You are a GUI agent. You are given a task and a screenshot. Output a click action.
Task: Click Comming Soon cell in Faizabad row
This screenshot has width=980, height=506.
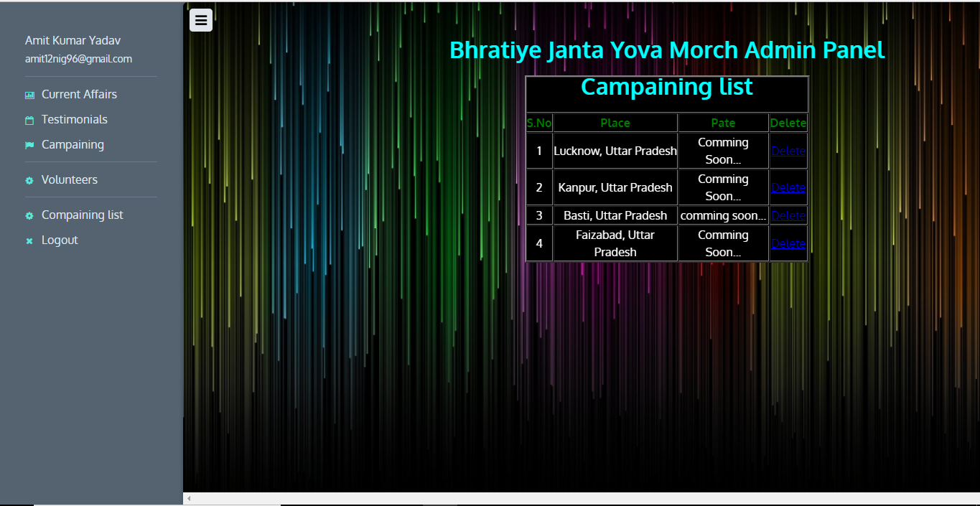(x=723, y=243)
